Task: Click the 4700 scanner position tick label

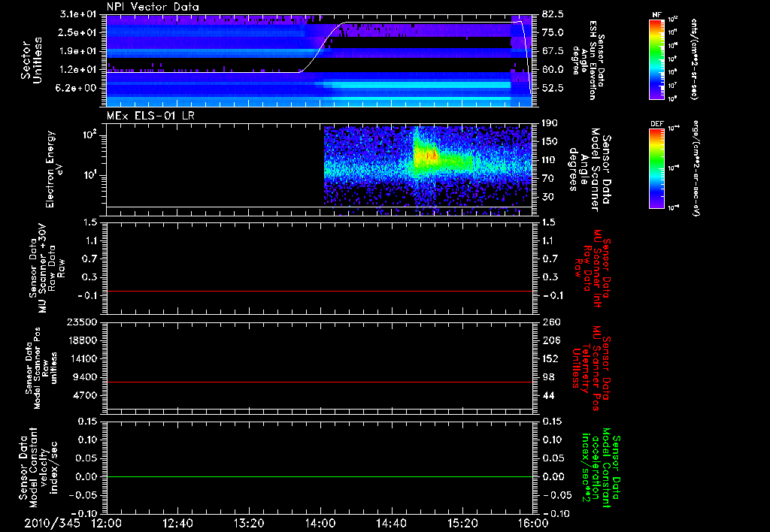Action: click(x=86, y=395)
